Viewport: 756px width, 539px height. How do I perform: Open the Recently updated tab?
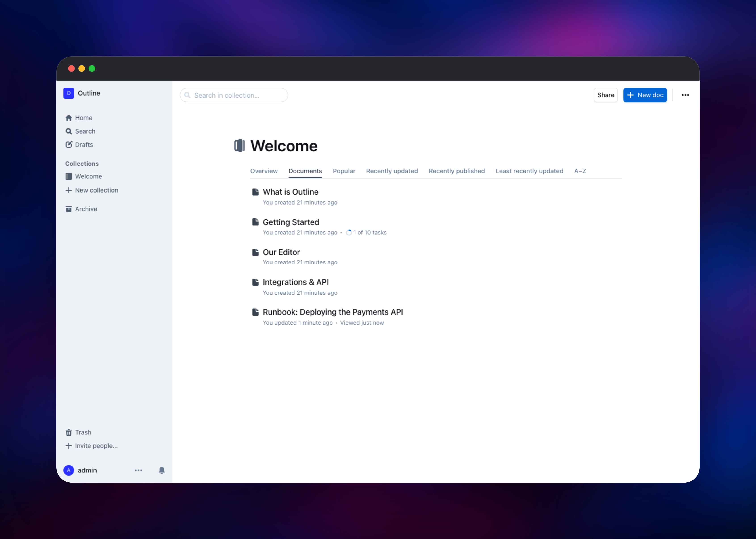coord(392,171)
